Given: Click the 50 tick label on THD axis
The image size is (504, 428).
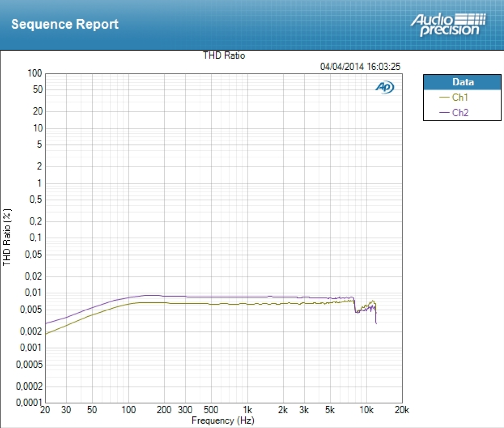Looking at the screenshot, I should point(37,89).
